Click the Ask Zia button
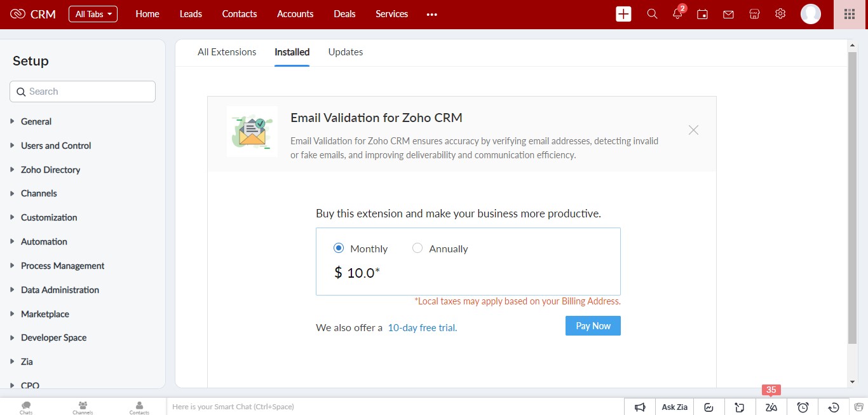This screenshot has height=415, width=868. (x=675, y=407)
